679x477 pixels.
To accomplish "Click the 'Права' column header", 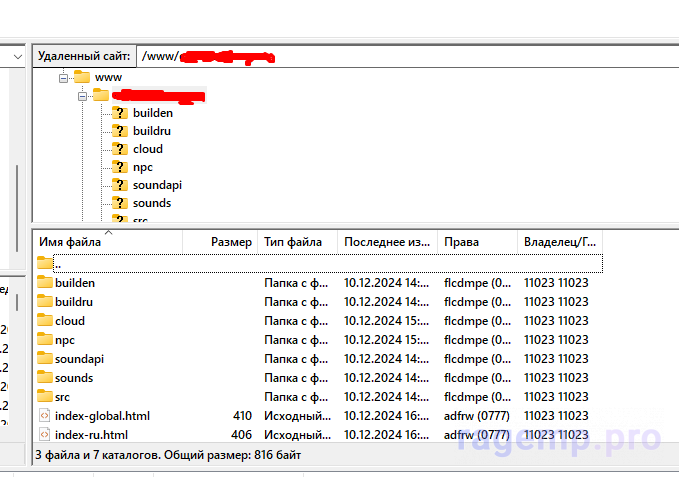I will [462, 242].
